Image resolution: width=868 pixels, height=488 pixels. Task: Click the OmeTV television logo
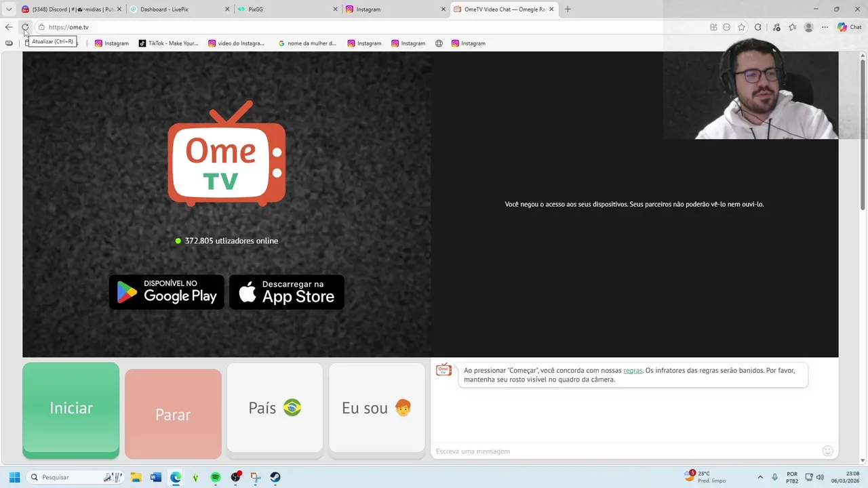coord(226,153)
